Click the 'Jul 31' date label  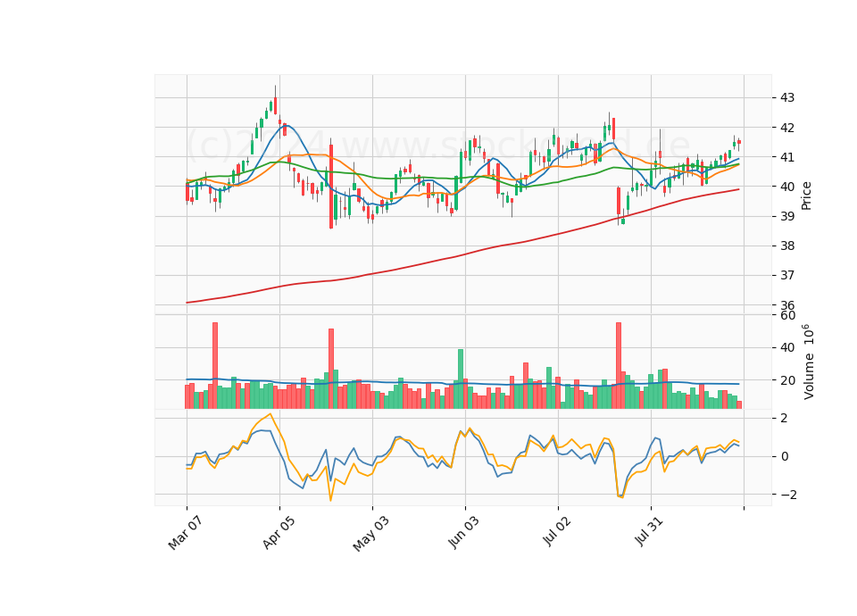(x=649, y=531)
